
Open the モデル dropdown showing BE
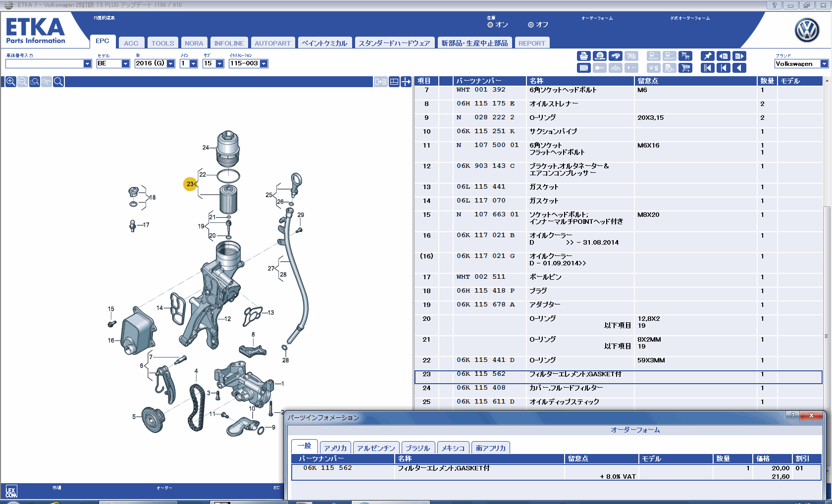125,64
